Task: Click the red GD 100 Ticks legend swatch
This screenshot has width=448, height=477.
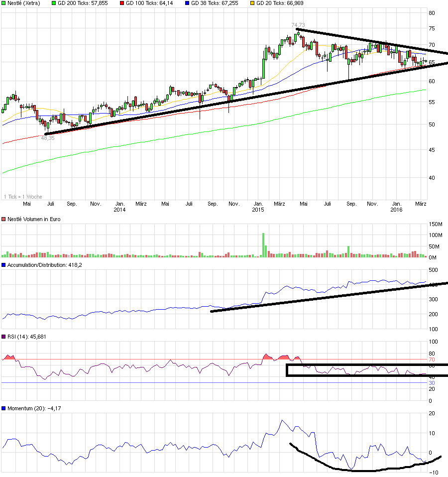Action: pos(122,3)
